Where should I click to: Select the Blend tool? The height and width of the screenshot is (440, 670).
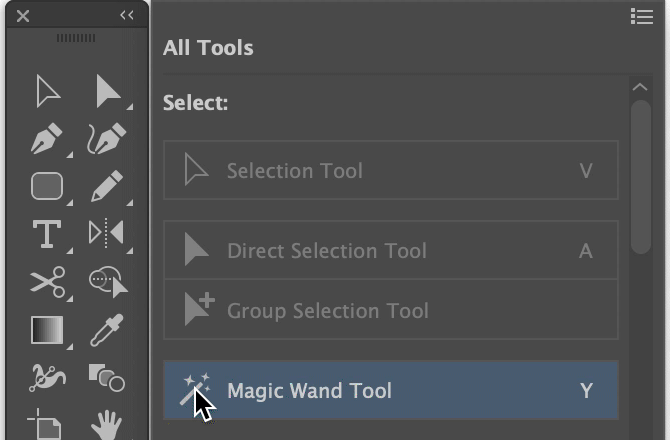[x=106, y=377]
